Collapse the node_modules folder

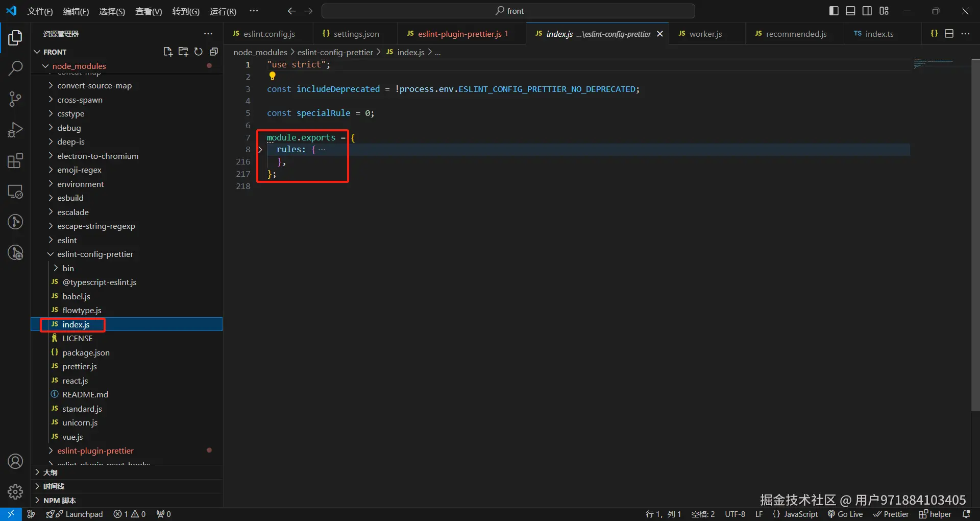45,66
